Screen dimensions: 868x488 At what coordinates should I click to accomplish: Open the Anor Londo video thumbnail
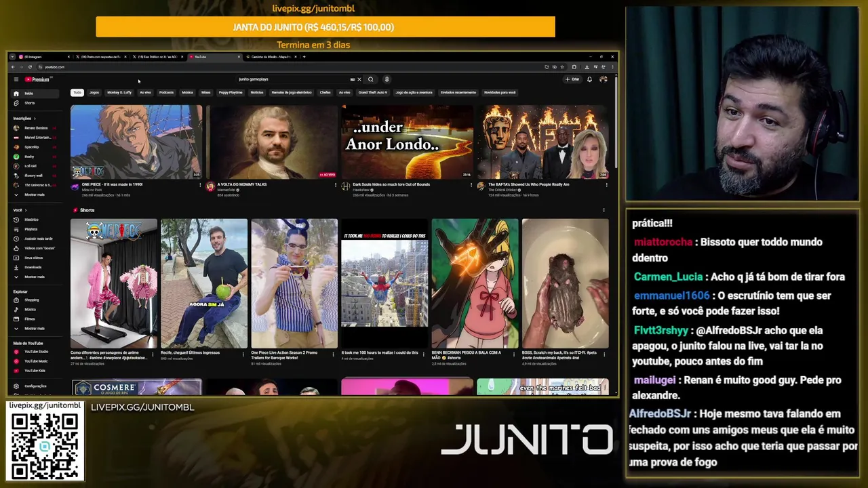pos(407,142)
